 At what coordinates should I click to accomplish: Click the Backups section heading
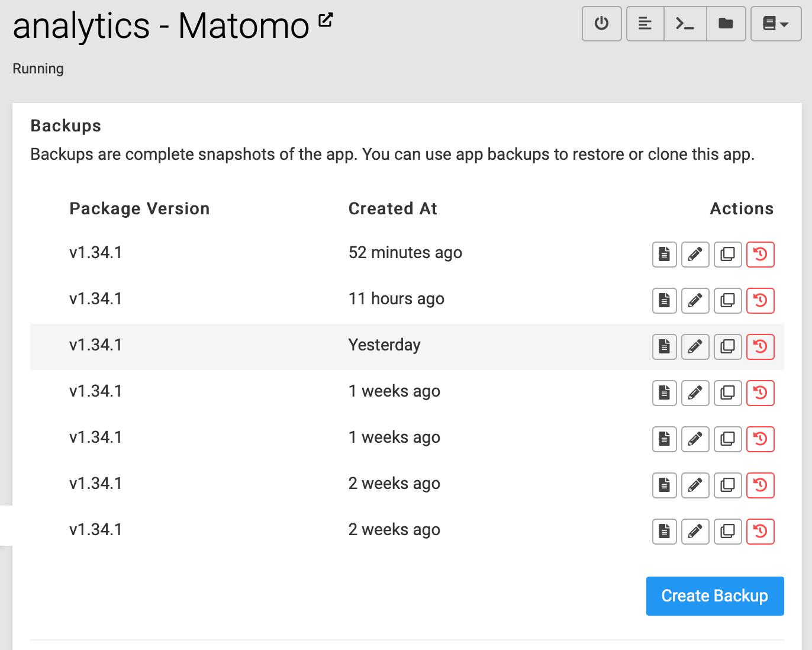point(66,126)
